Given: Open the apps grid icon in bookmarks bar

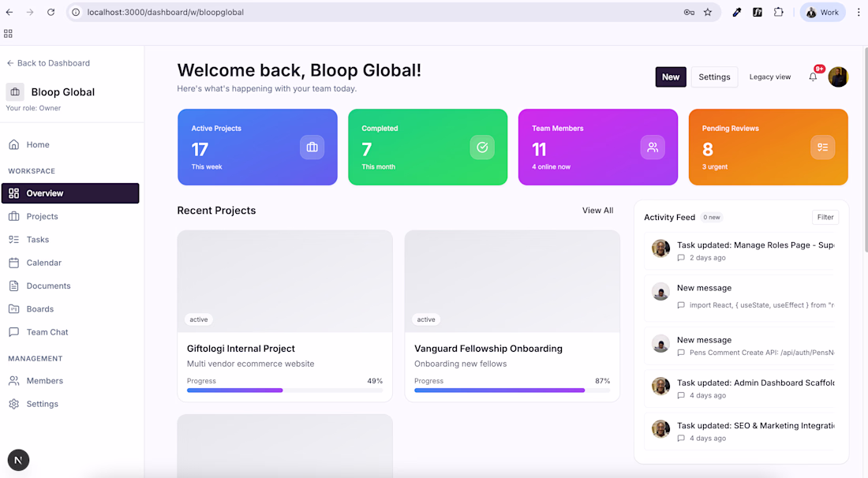Looking at the screenshot, I should pyautogui.click(x=9, y=34).
